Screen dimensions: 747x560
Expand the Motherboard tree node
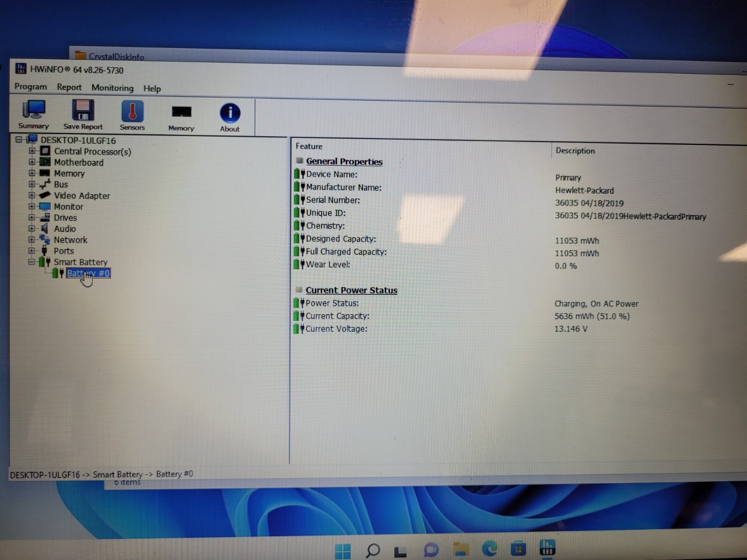[32, 162]
